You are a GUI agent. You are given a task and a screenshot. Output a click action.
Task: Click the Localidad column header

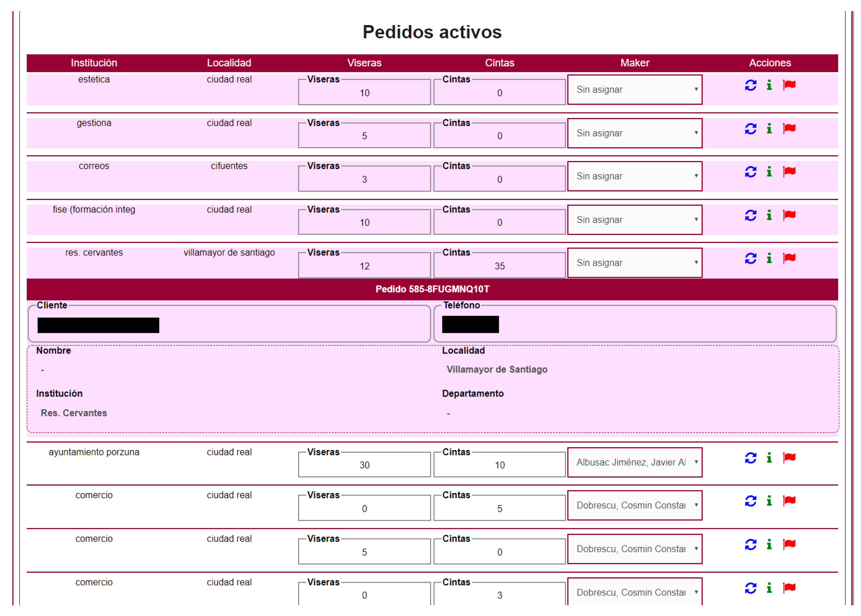click(229, 63)
